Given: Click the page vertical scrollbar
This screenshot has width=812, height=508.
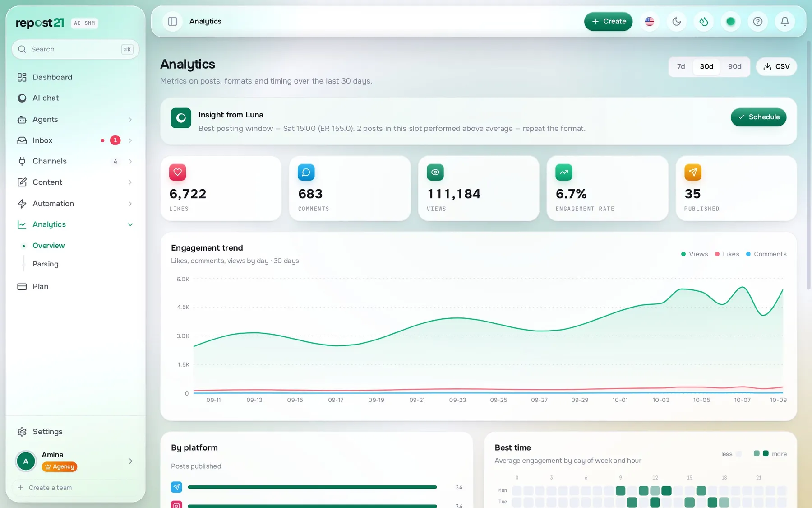Looking at the screenshot, I should (x=808, y=165).
